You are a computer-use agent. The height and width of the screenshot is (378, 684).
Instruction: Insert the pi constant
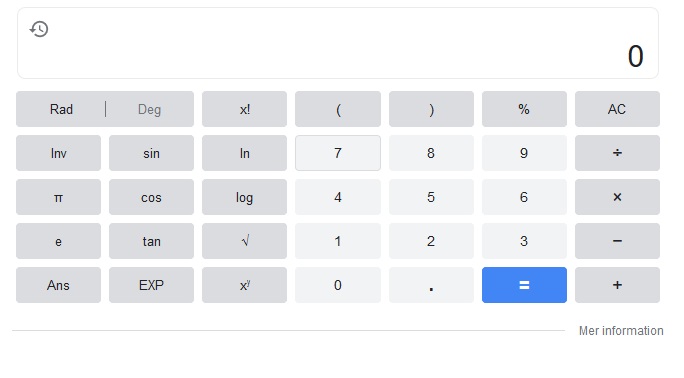(x=58, y=197)
